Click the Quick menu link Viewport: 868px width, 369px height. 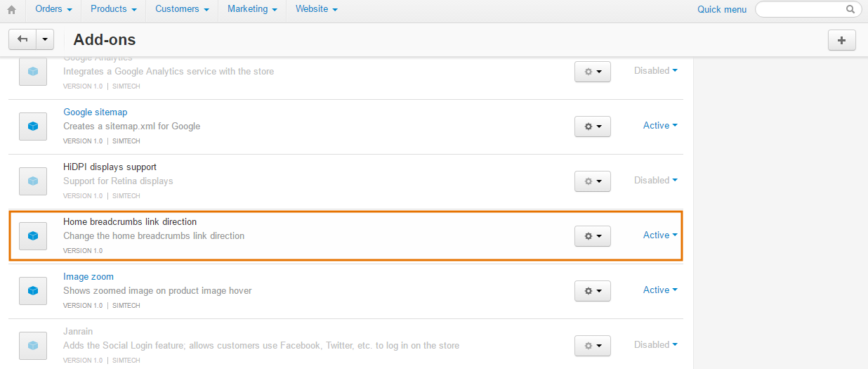coord(722,9)
